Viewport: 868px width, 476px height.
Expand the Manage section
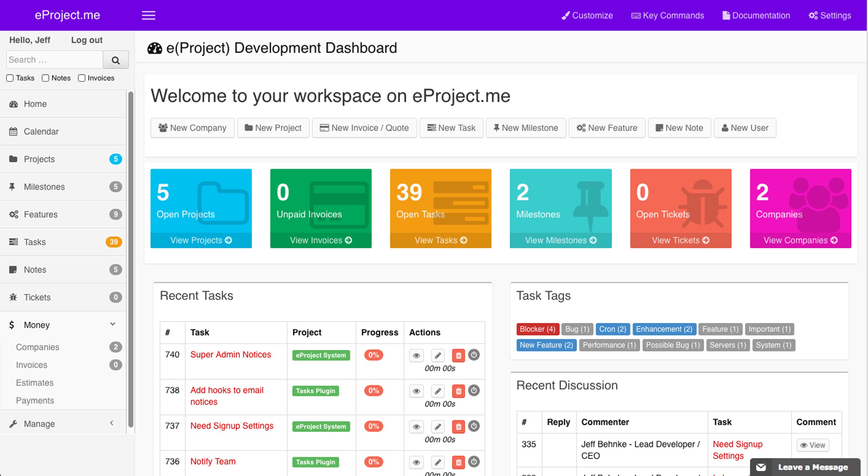click(111, 423)
